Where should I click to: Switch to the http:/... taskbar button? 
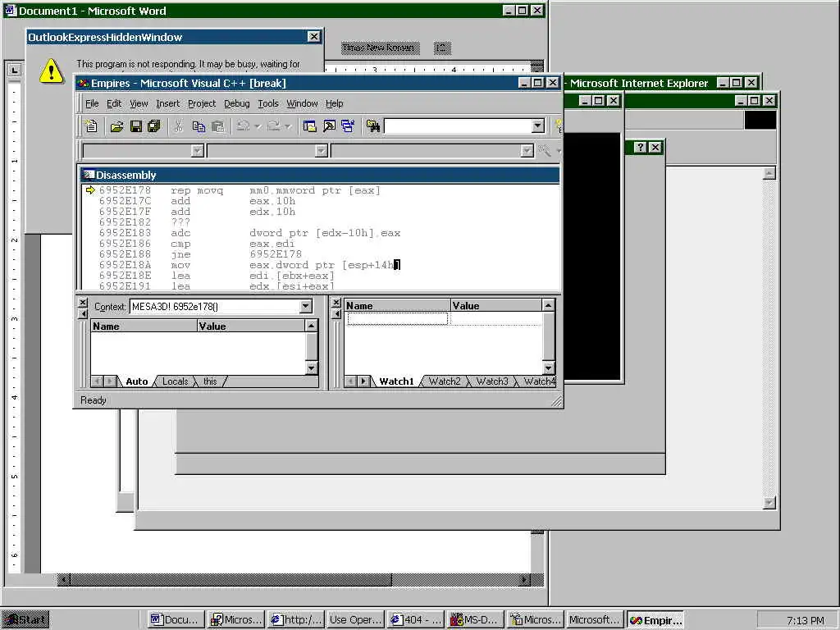coord(296,620)
